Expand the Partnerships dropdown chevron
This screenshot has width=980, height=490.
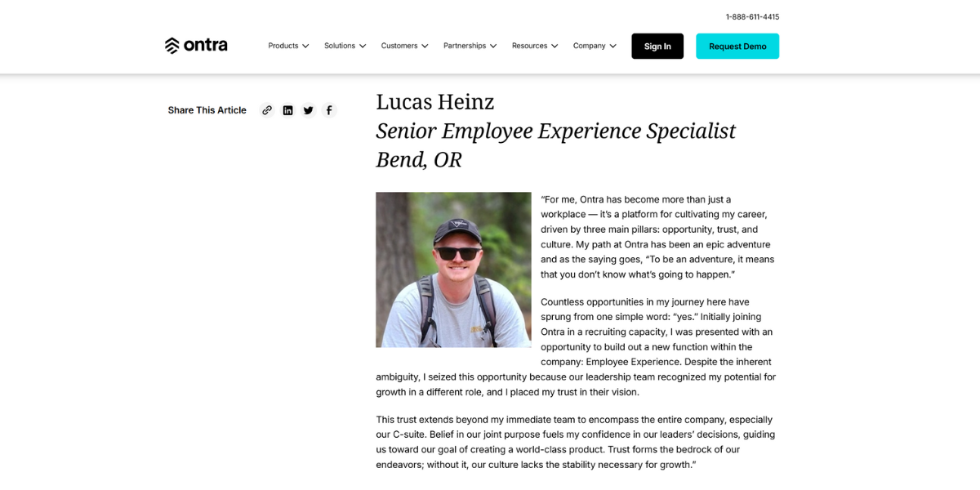coord(493,47)
